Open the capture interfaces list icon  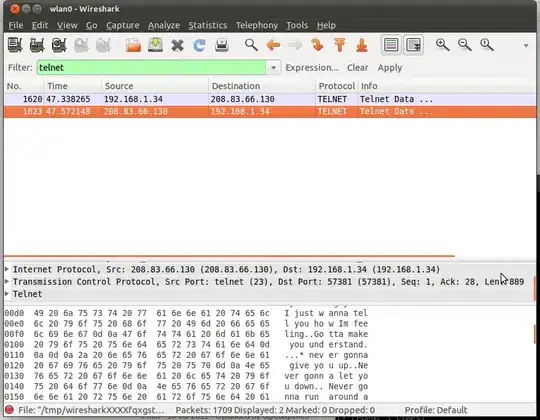pyautogui.click(x=15, y=45)
